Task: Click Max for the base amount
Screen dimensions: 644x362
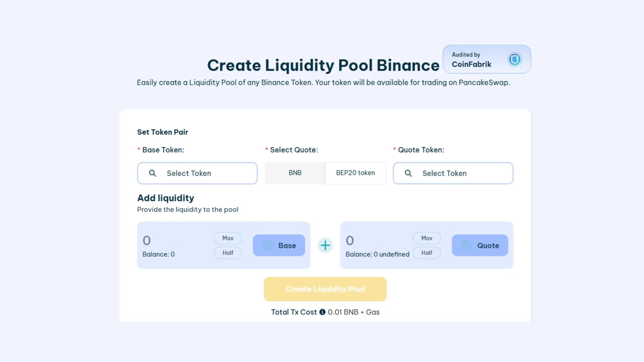Action: 228,238
